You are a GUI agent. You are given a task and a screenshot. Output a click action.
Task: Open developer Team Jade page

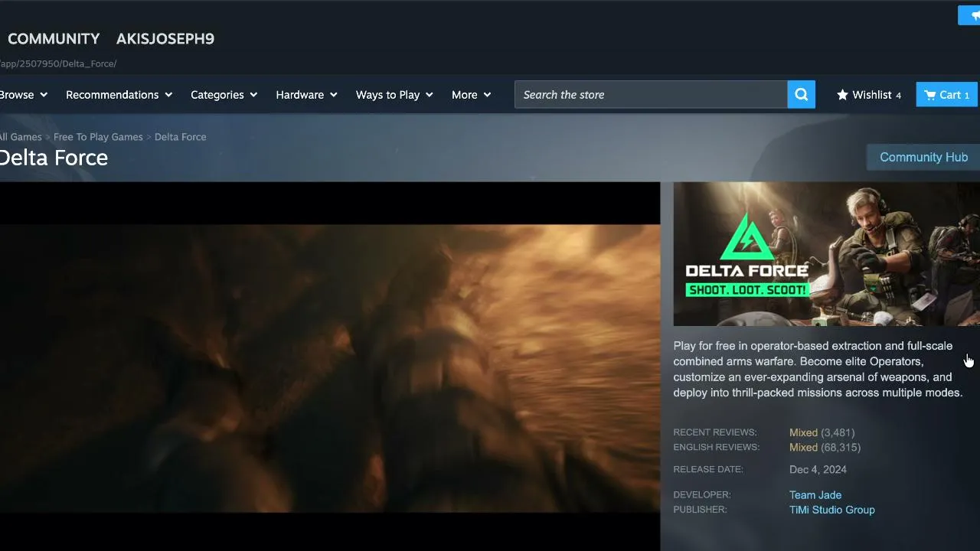click(815, 495)
